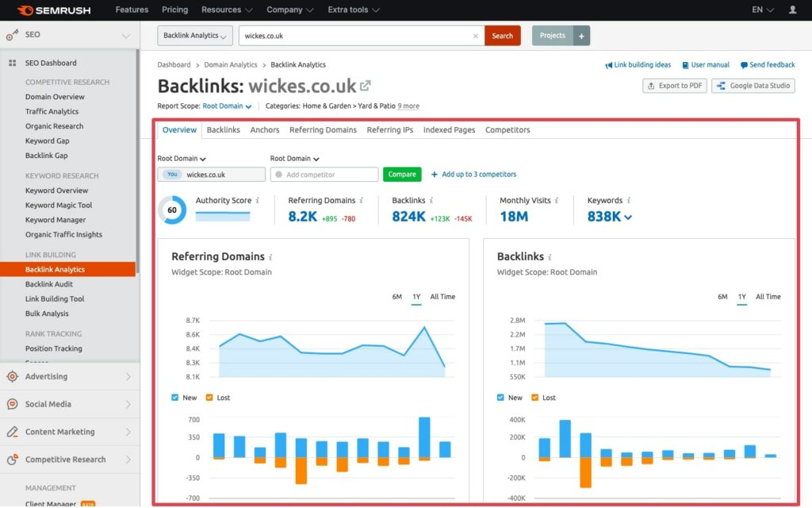Open the user profile icon
This screenshot has width=812, height=508.
(x=792, y=10)
